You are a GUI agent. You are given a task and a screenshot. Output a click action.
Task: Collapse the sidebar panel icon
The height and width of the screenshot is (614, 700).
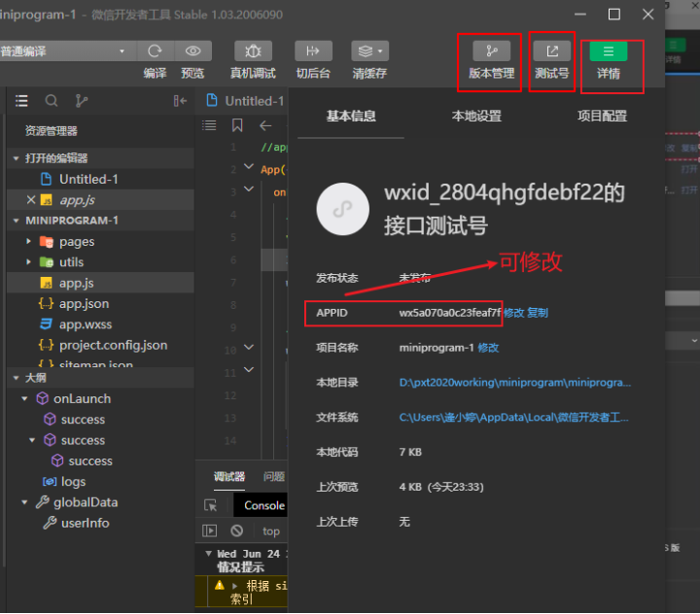[x=180, y=101]
